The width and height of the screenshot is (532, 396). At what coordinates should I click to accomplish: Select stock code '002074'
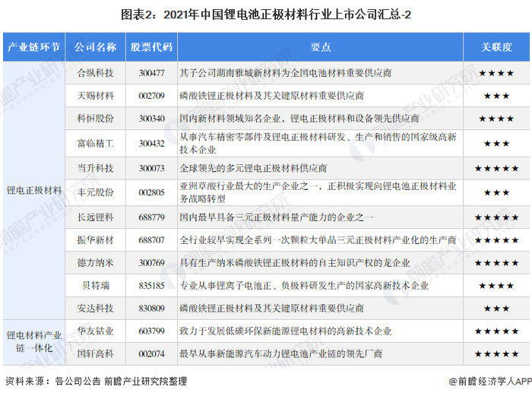[152, 354]
